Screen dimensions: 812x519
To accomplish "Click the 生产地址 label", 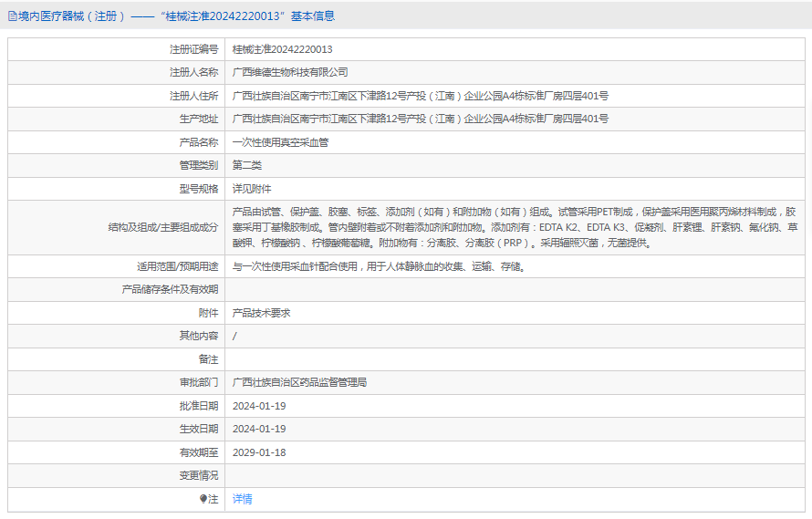I will pos(199,119).
